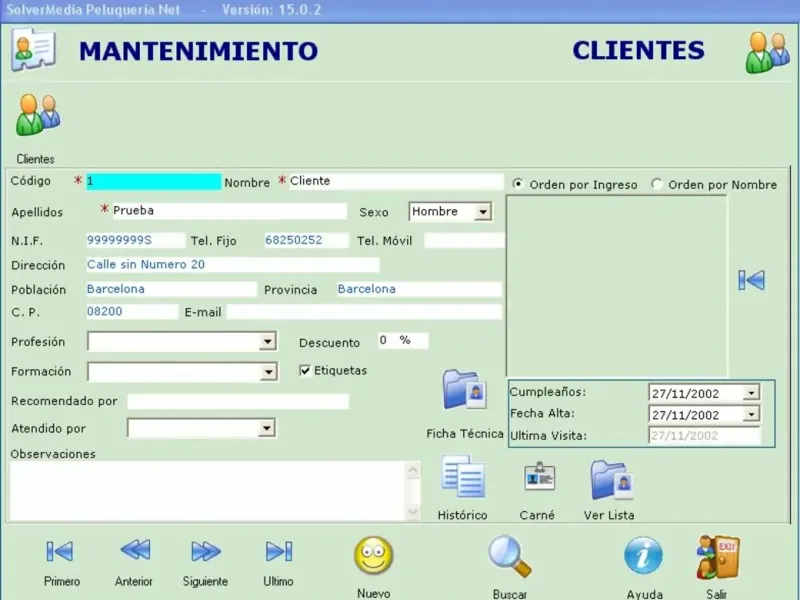The height and width of the screenshot is (600, 800).
Task: Open Buscar magnifying glass search
Action: (509, 557)
